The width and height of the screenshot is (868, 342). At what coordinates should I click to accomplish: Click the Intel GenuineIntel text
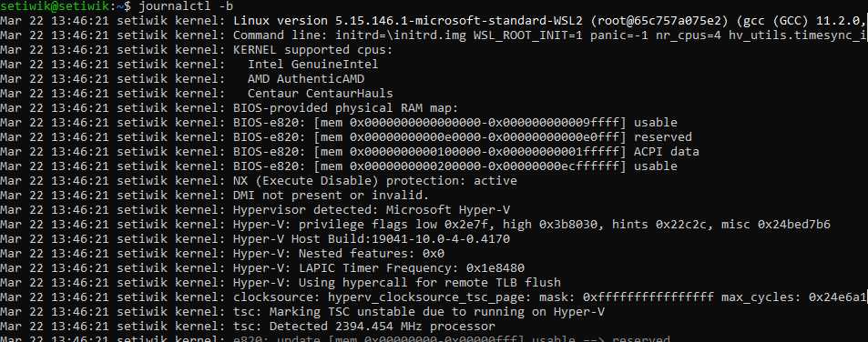coord(312,65)
